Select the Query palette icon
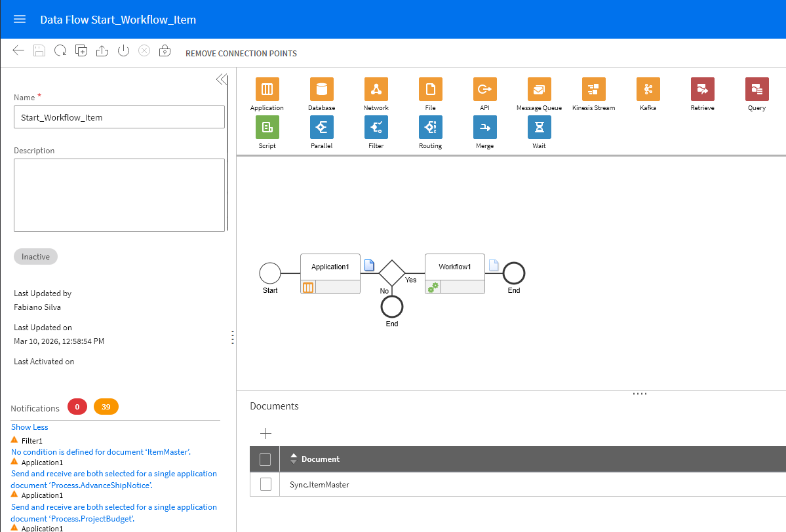 pyautogui.click(x=757, y=89)
